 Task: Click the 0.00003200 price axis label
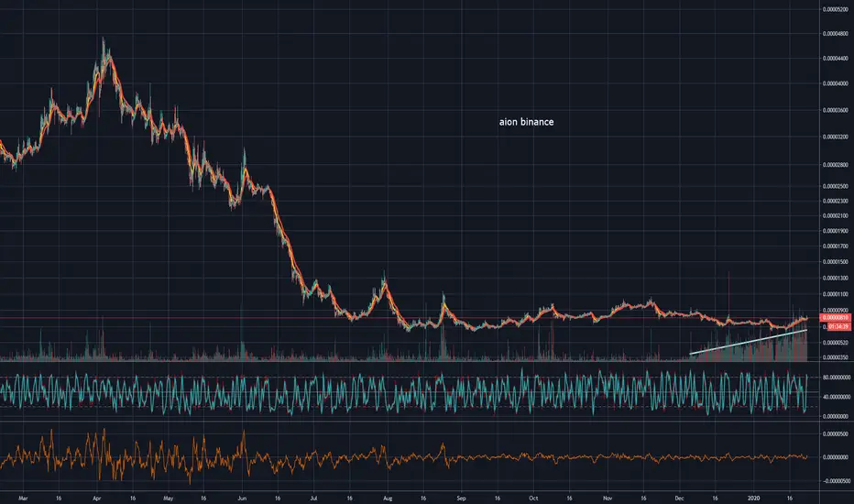(836, 137)
